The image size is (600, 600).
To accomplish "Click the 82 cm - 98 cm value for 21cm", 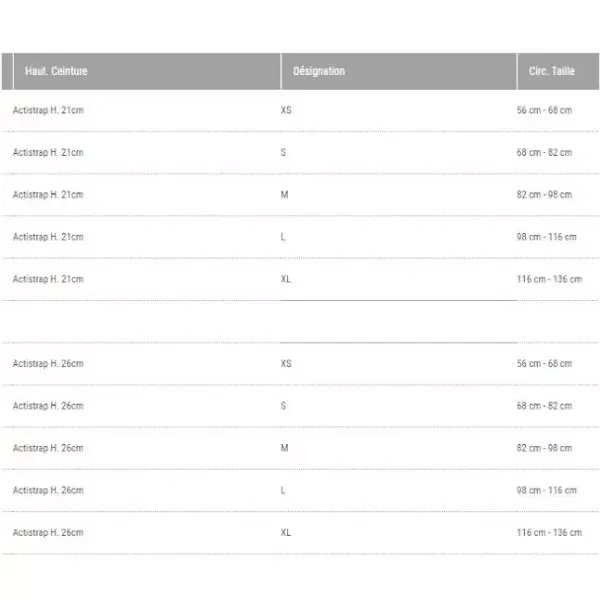I will tap(544, 195).
